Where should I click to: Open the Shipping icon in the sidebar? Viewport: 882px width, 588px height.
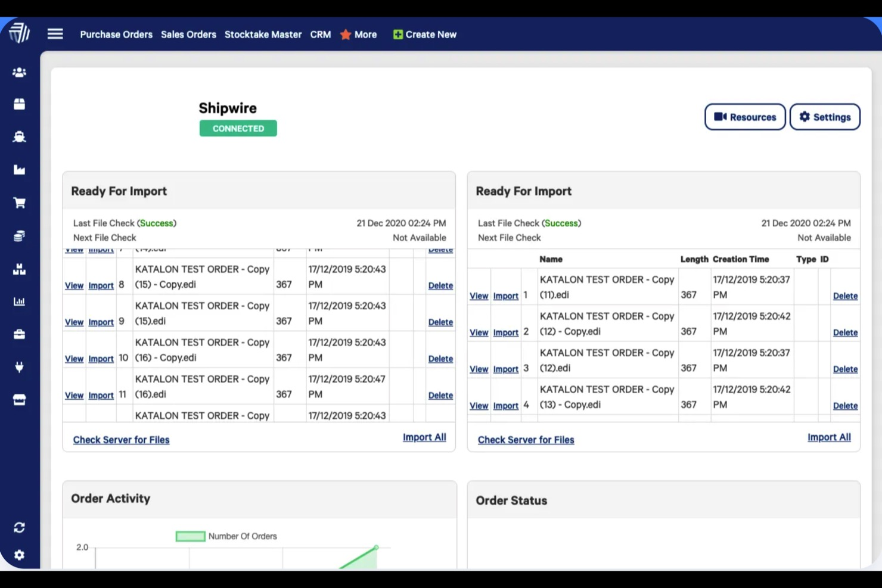click(19, 136)
